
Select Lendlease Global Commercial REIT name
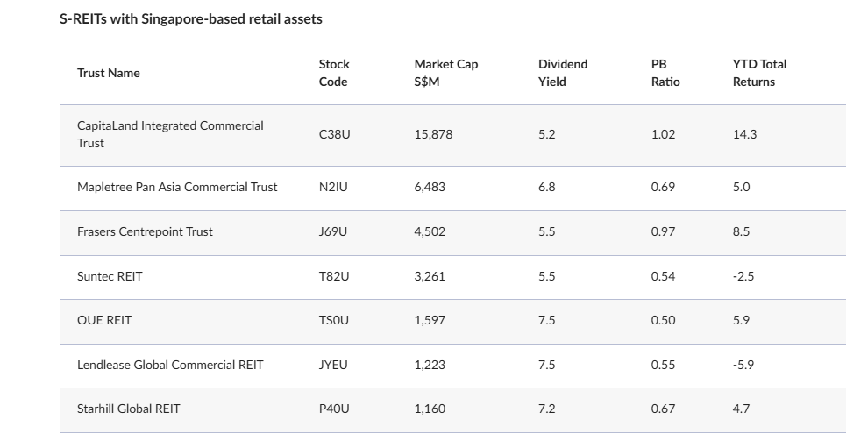[170, 365]
